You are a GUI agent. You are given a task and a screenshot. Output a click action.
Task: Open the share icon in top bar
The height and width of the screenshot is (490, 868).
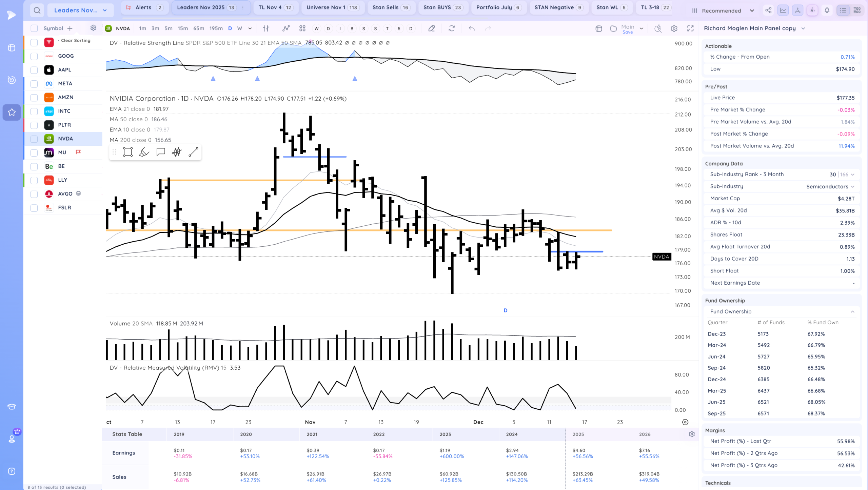(x=768, y=11)
